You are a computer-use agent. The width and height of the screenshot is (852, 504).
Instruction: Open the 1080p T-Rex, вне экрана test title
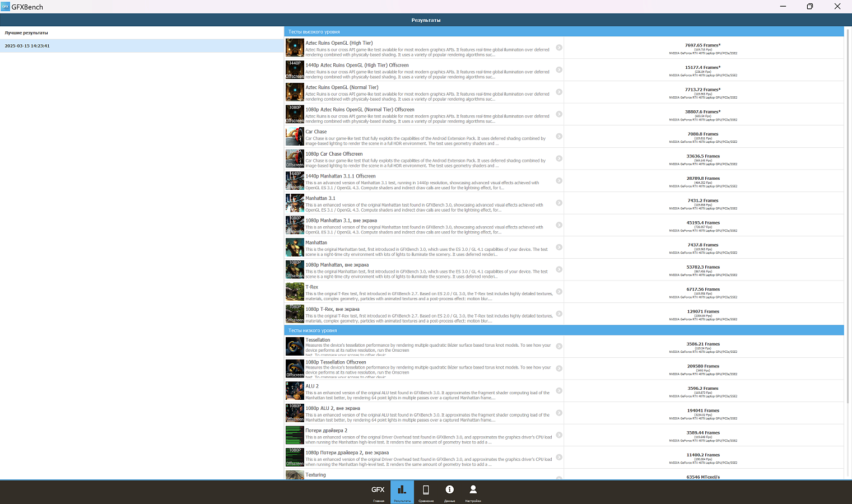click(332, 309)
